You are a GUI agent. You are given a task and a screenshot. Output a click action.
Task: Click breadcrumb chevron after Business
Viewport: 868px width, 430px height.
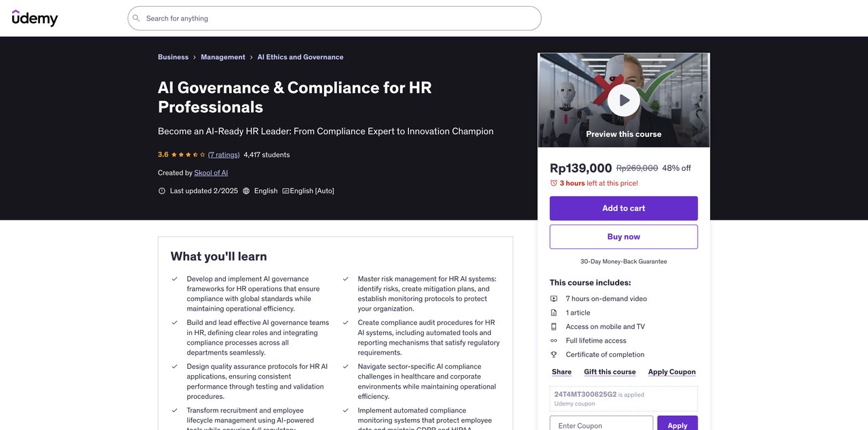[195, 58]
